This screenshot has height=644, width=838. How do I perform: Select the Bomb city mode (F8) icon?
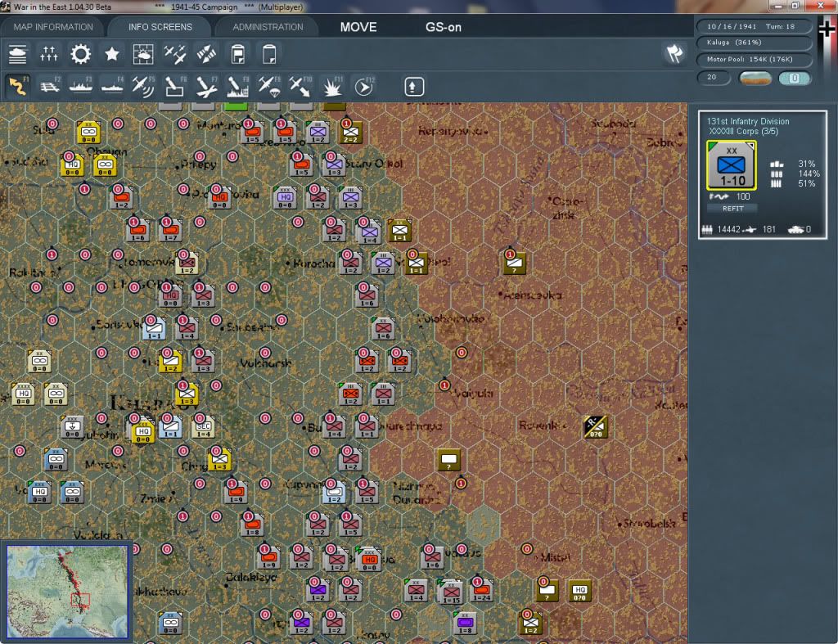[238, 86]
